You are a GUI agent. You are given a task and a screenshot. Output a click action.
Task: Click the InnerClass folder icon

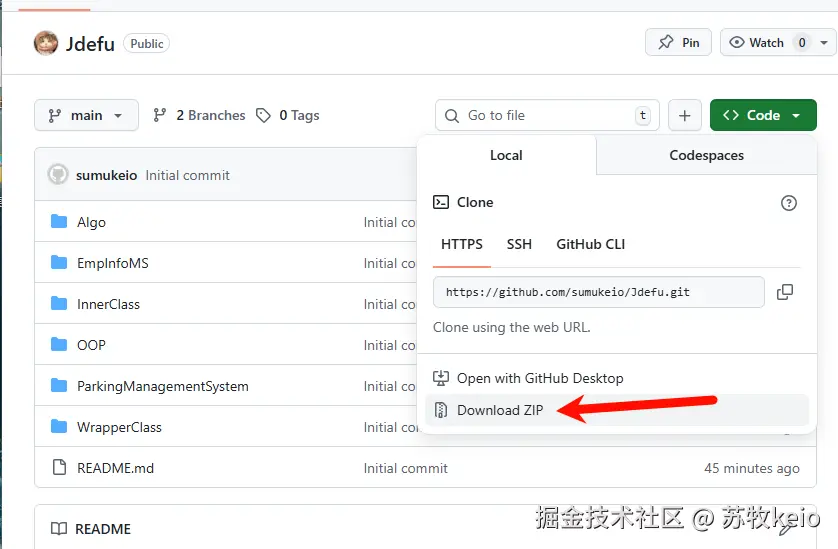tap(59, 304)
